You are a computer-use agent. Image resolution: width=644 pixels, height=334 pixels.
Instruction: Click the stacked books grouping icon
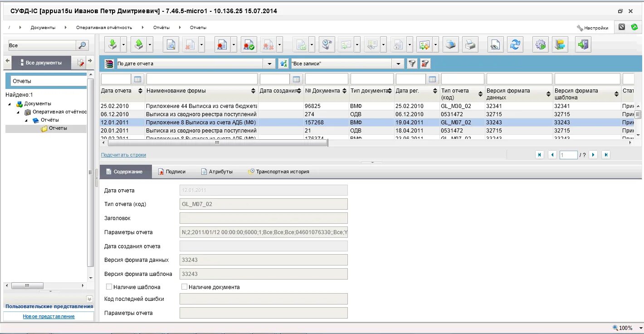point(109,64)
